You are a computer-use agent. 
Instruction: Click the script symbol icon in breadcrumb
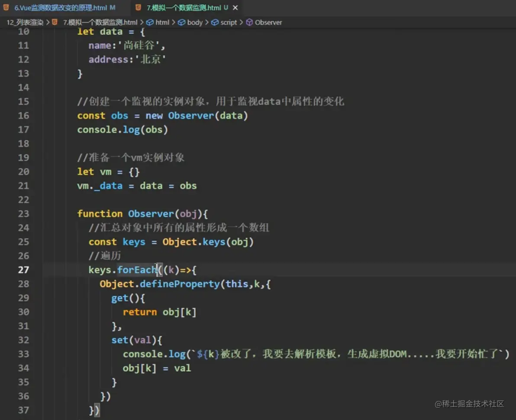(x=215, y=23)
